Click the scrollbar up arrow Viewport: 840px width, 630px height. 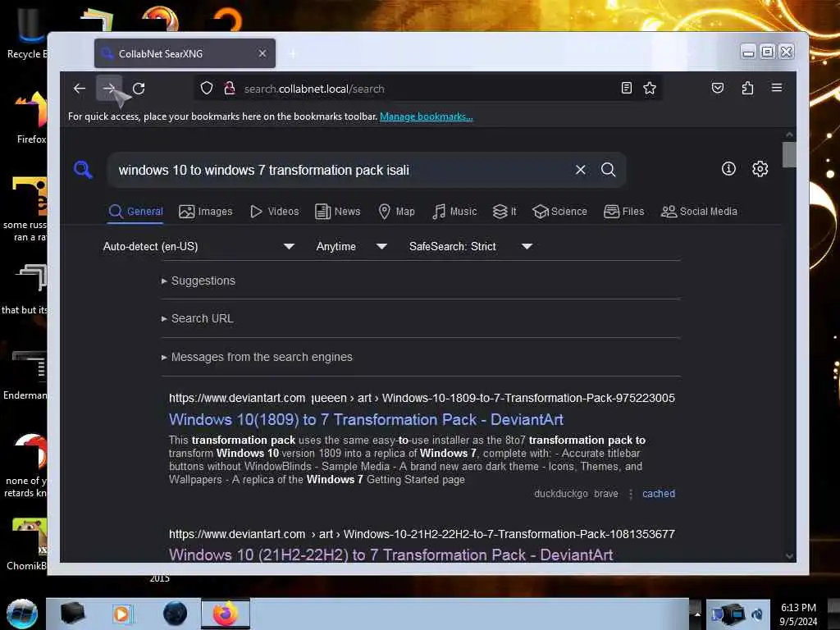coord(788,134)
